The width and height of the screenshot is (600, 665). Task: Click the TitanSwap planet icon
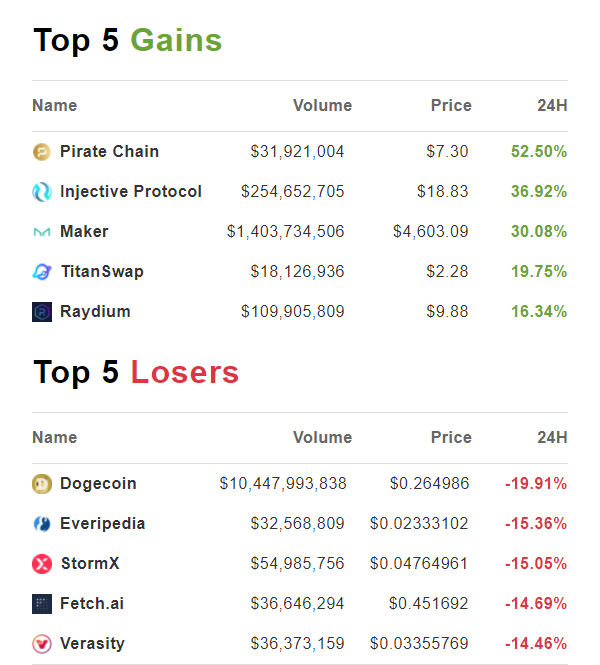point(42,272)
